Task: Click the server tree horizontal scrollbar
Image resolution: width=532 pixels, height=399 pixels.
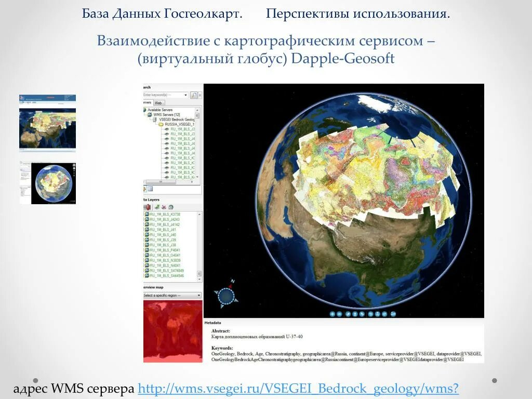Action: (161, 182)
